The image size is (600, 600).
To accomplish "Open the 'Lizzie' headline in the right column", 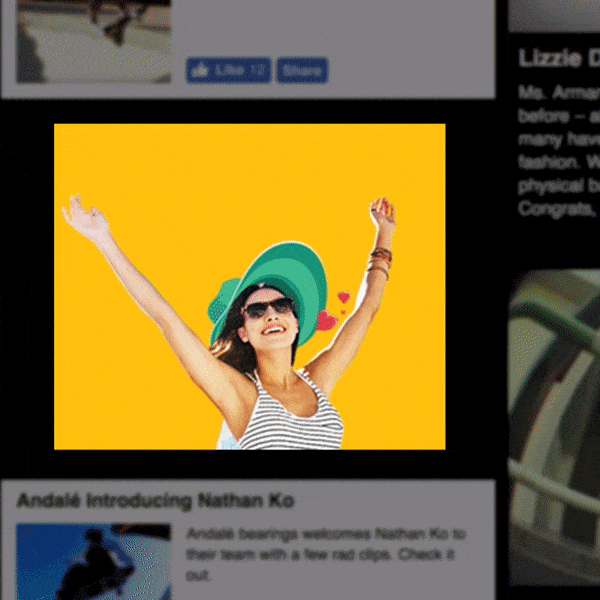I will [559, 59].
